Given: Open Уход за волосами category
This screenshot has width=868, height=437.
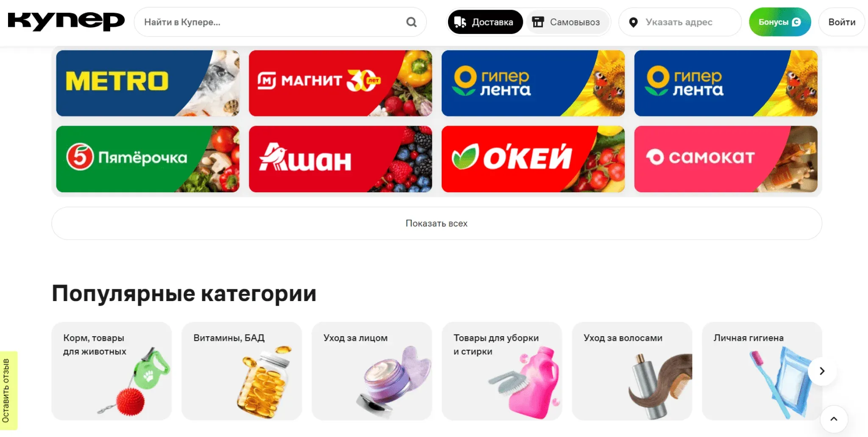Looking at the screenshot, I should point(632,371).
